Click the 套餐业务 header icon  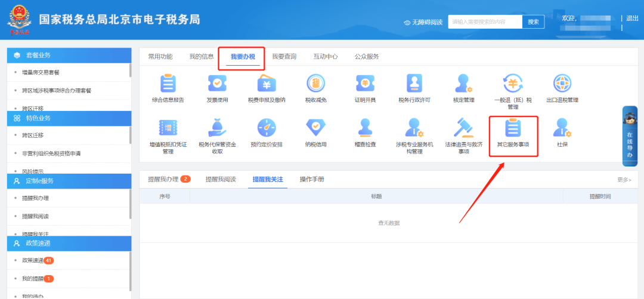pos(17,55)
